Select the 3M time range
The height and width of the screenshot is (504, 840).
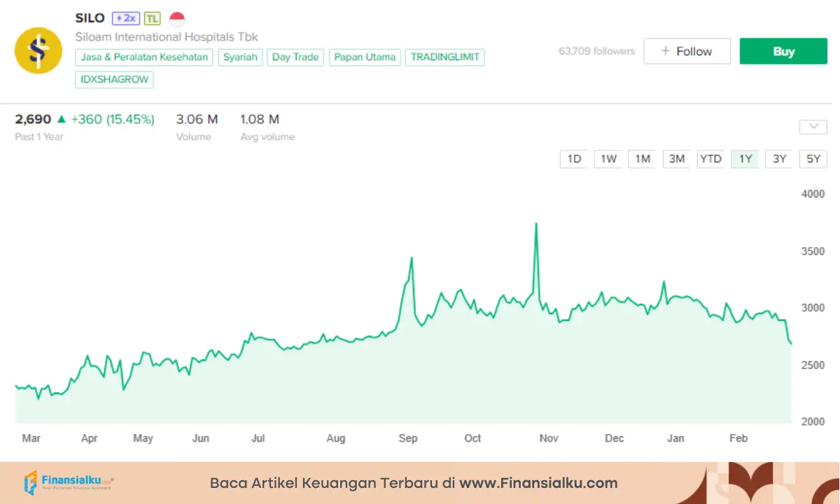pyautogui.click(x=676, y=159)
